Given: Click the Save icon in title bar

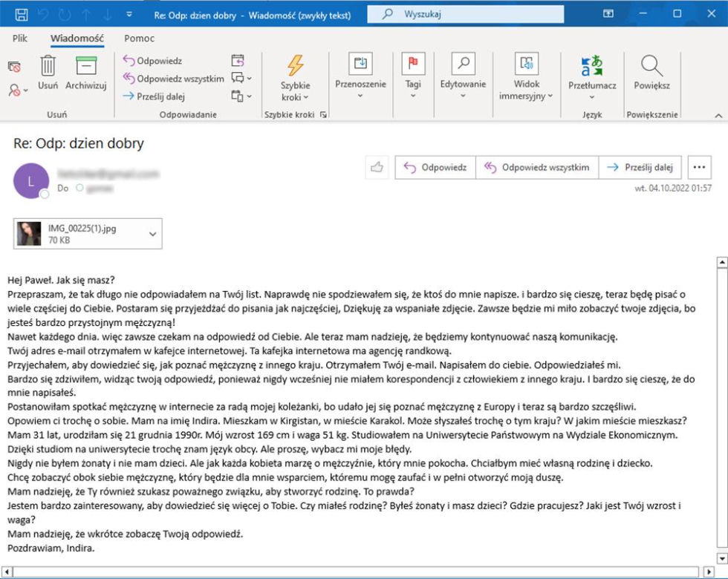Looking at the screenshot, I should coord(22,15).
